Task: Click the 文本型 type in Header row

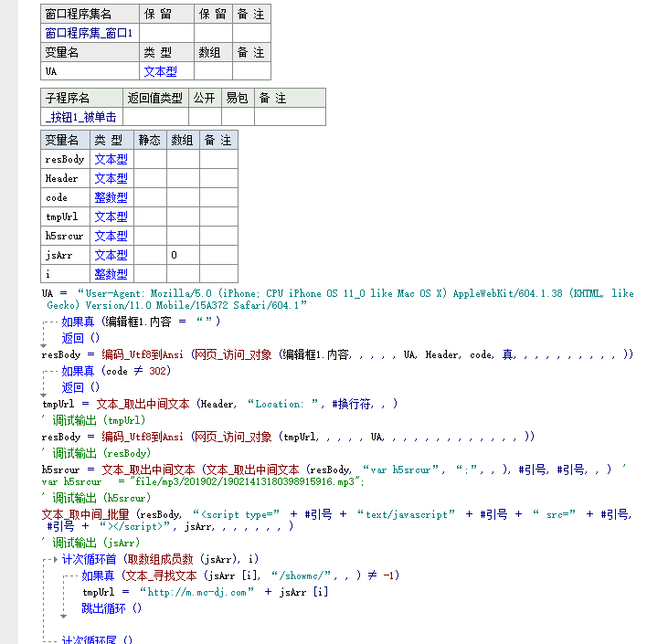Action: (111, 178)
